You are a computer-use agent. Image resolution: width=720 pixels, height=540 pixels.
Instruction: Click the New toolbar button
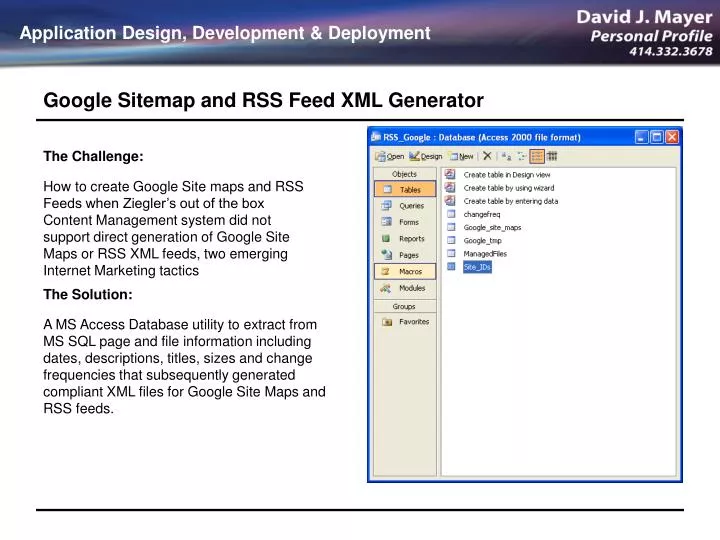462,156
